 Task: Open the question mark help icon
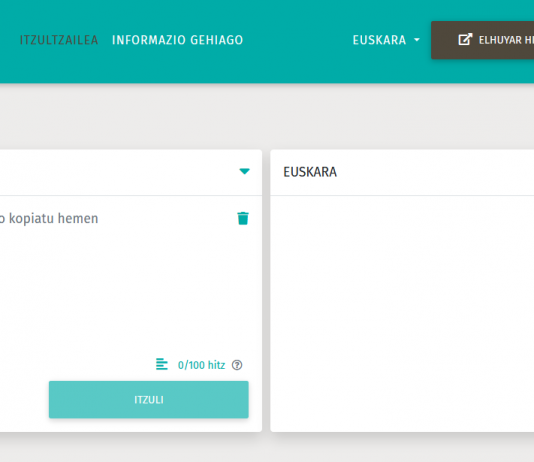pyautogui.click(x=237, y=365)
